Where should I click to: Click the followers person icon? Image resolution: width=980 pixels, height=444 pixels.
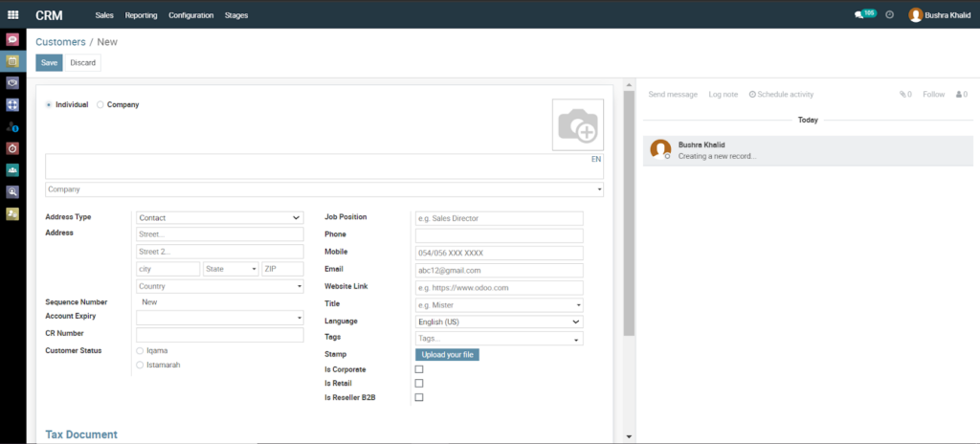pyautogui.click(x=960, y=95)
